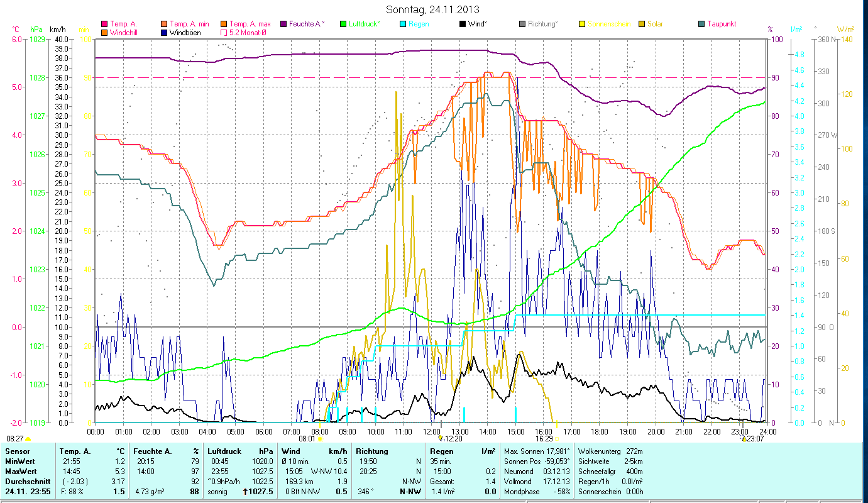The width and height of the screenshot is (868, 503).
Task: Click the hPa axis unit label at top
Action: point(36,30)
